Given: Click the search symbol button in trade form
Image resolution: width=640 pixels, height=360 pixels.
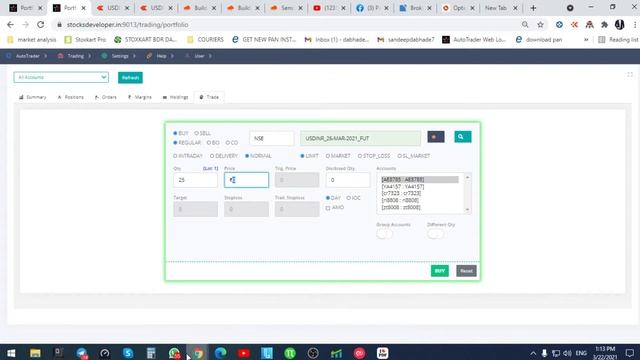Looking at the screenshot, I should pos(462,137).
